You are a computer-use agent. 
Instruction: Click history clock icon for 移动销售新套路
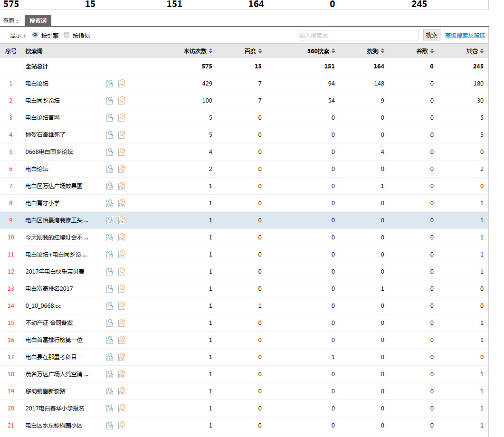[122, 391]
